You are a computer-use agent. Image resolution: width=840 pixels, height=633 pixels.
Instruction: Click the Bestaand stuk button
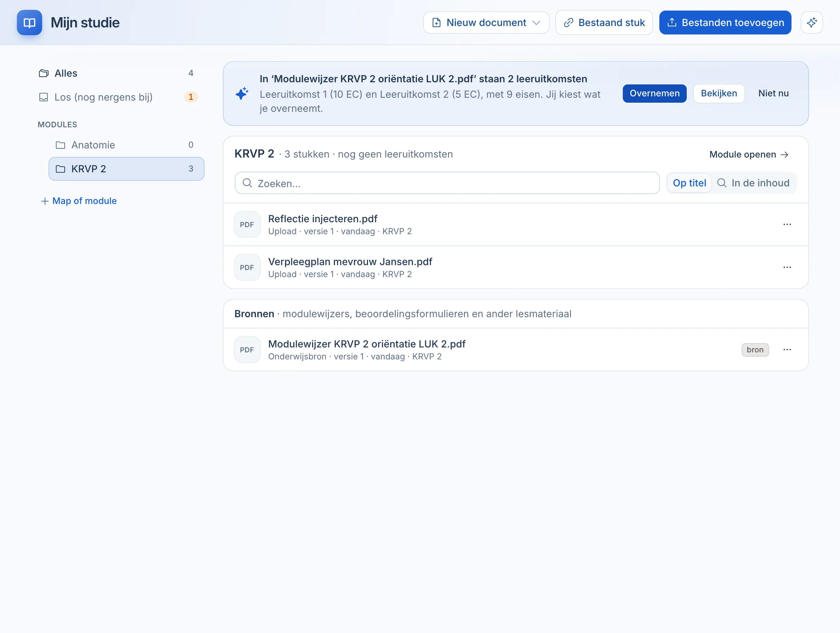point(604,23)
